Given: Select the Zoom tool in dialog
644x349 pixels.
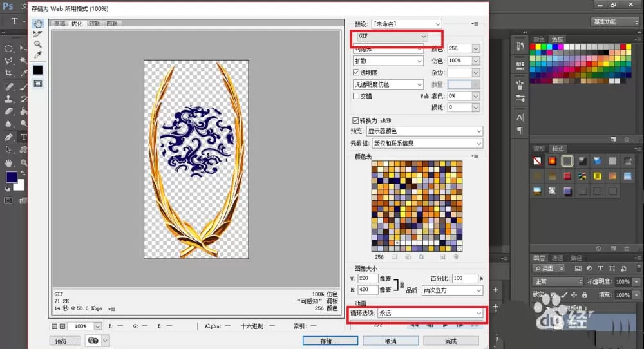Looking at the screenshot, I should click(x=38, y=44).
